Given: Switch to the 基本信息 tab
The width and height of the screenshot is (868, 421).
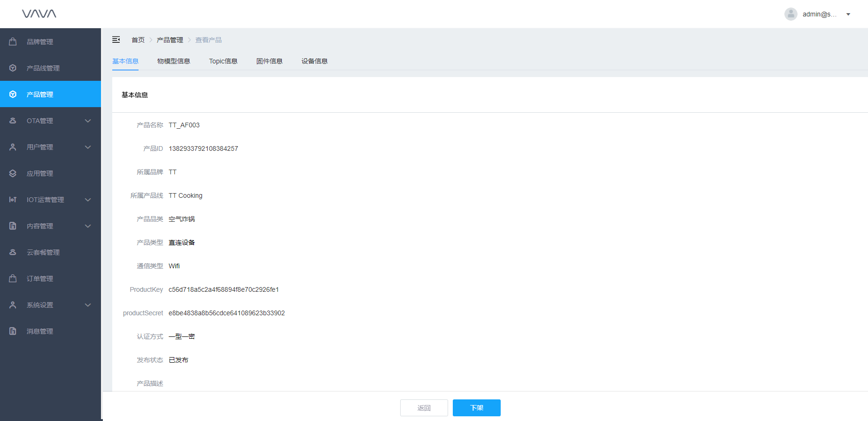Looking at the screenshot, I should [x=125, y=61].
